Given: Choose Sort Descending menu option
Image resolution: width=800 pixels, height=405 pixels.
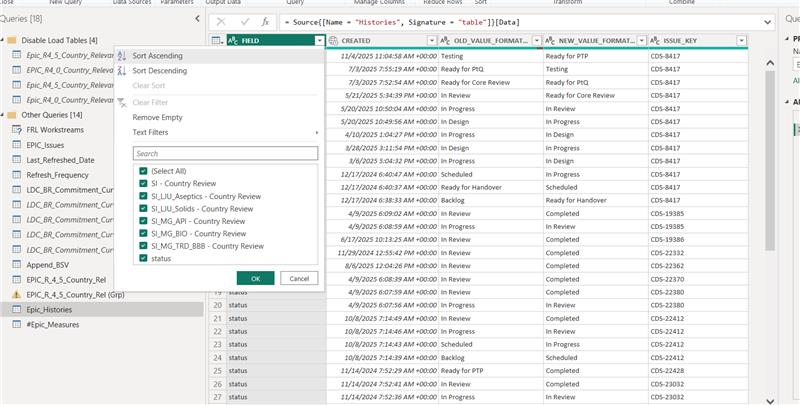Looking at the screenshot, I should click(x=160, y=71).
